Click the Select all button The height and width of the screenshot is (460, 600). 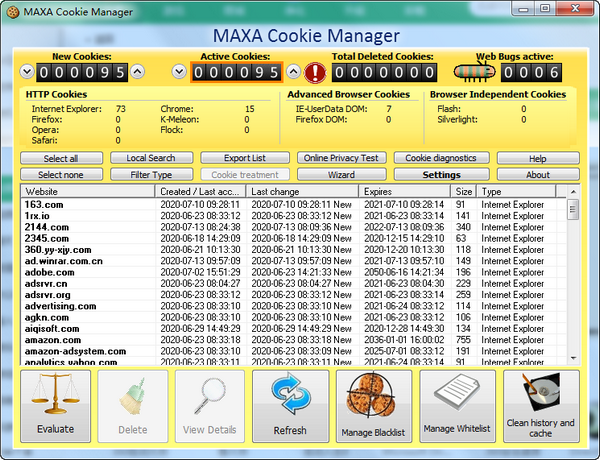click(61, 158)
